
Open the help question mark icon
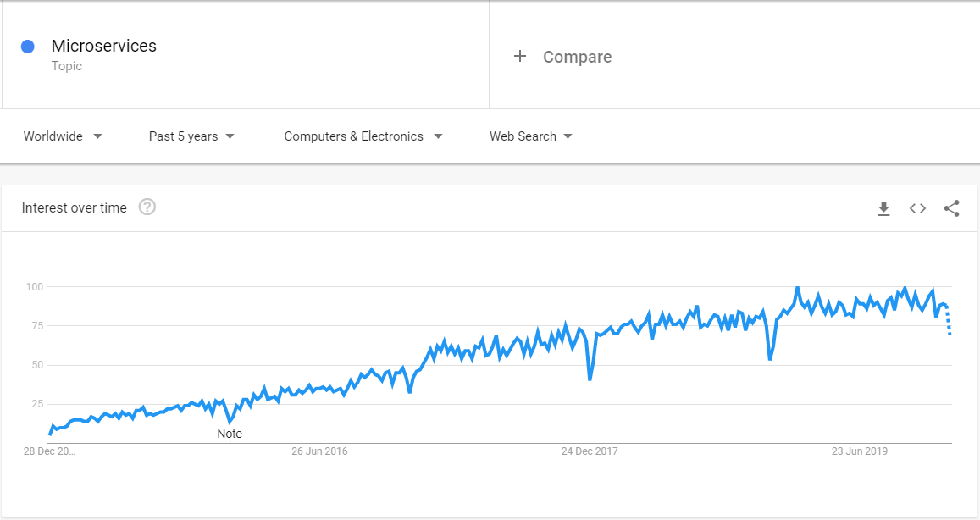pos(147,207)
